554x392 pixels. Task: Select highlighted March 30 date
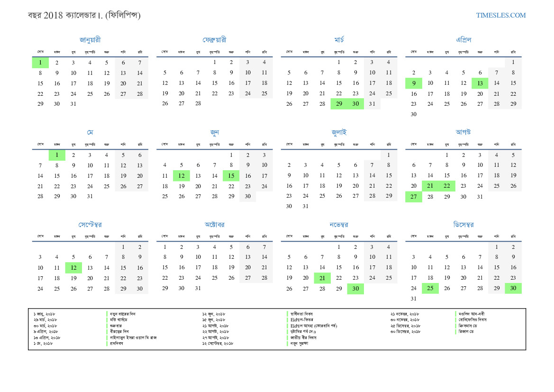pyautogui.click(x=355, y=104)
